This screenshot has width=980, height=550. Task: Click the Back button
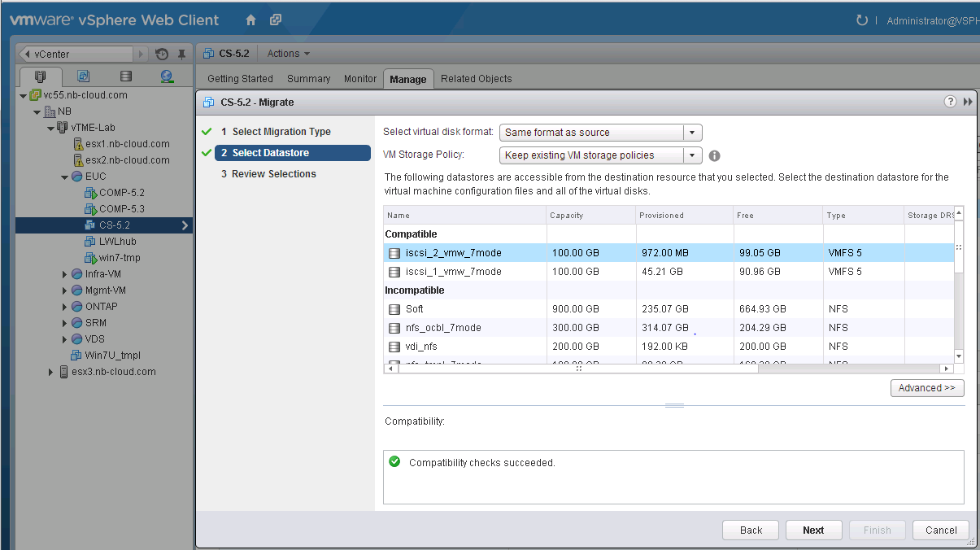[751, 530]
